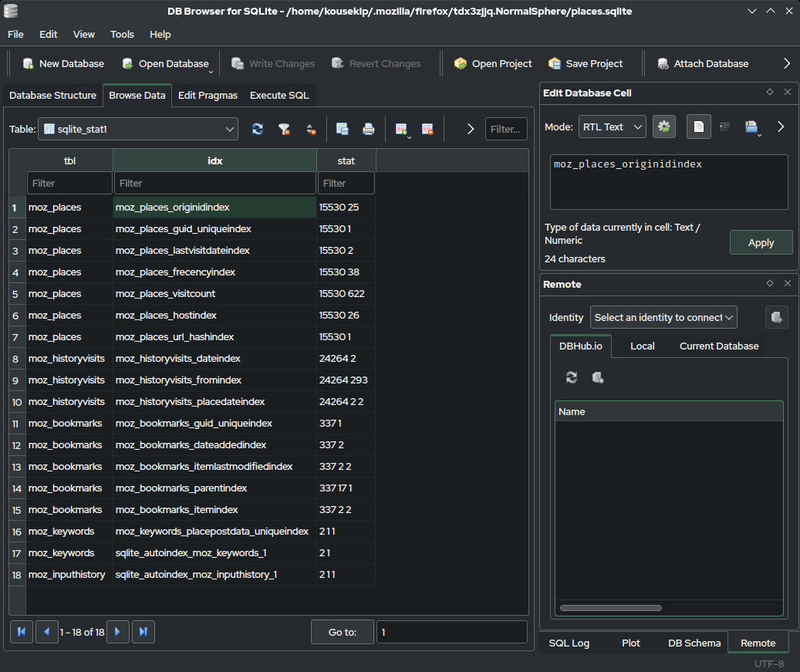Refresh the table data

pyautogui.click(x=258, y=129)
